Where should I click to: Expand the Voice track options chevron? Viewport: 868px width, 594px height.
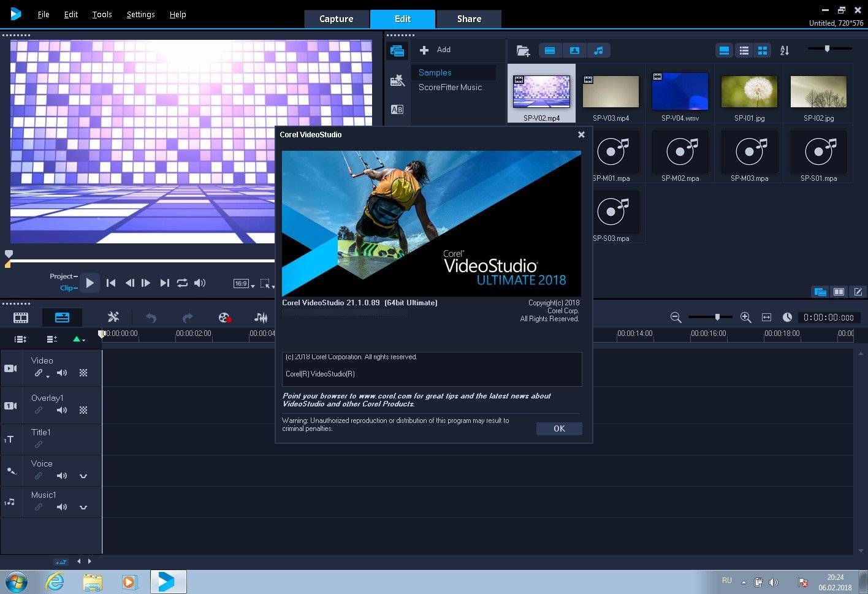(x=83, y=476)
